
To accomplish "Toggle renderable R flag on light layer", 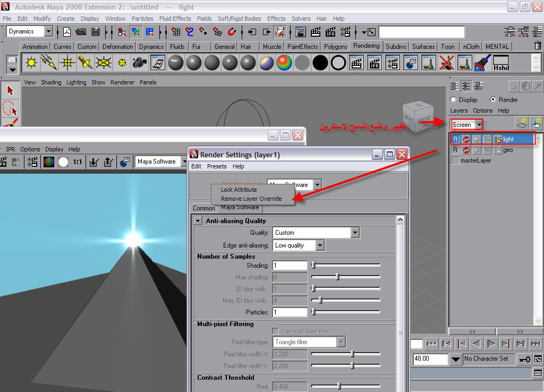I will 455,139.
